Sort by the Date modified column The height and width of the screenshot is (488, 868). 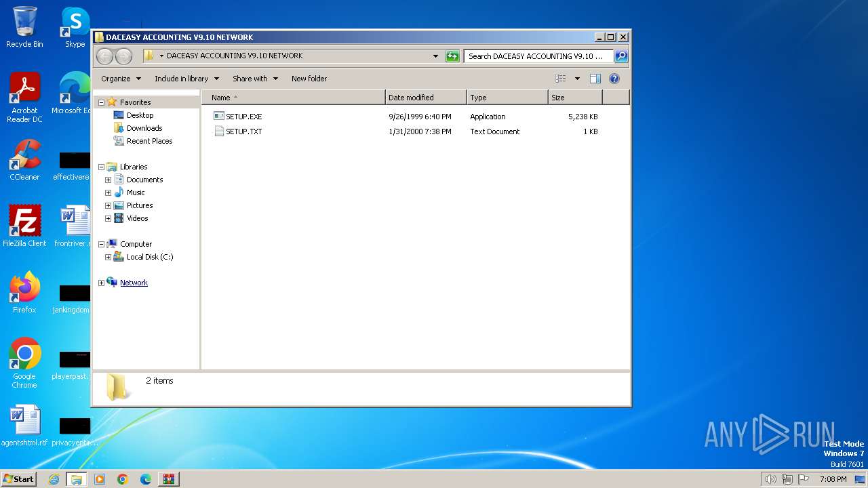426,98
